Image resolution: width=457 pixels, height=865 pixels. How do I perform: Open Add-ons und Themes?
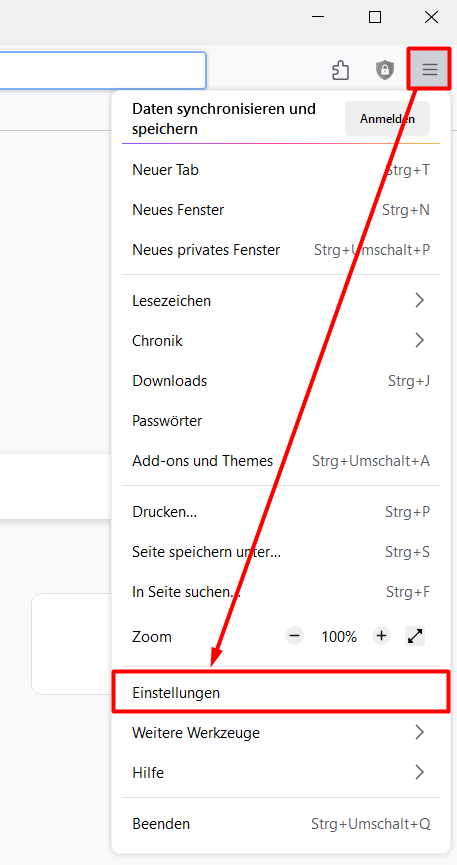click(281, 461)
